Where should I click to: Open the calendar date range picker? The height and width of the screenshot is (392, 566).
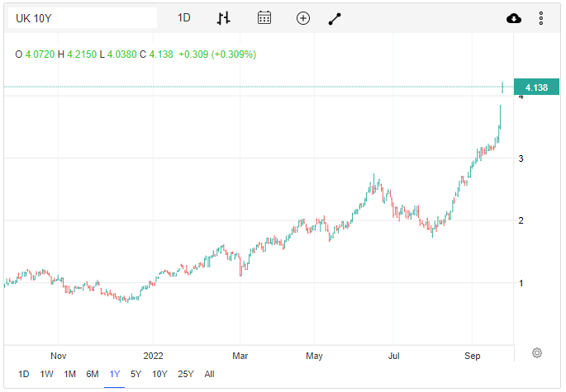264,18
